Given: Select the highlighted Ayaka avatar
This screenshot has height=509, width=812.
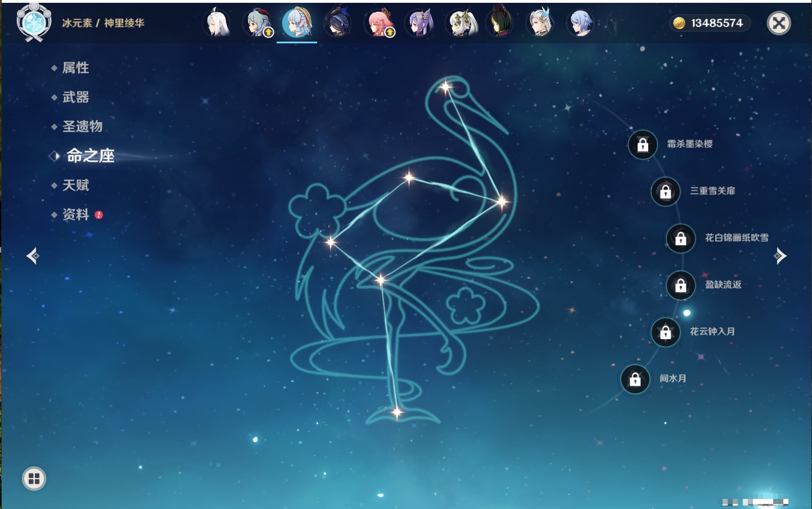Looking at the screenshot, I should click(x=297, y=22).
